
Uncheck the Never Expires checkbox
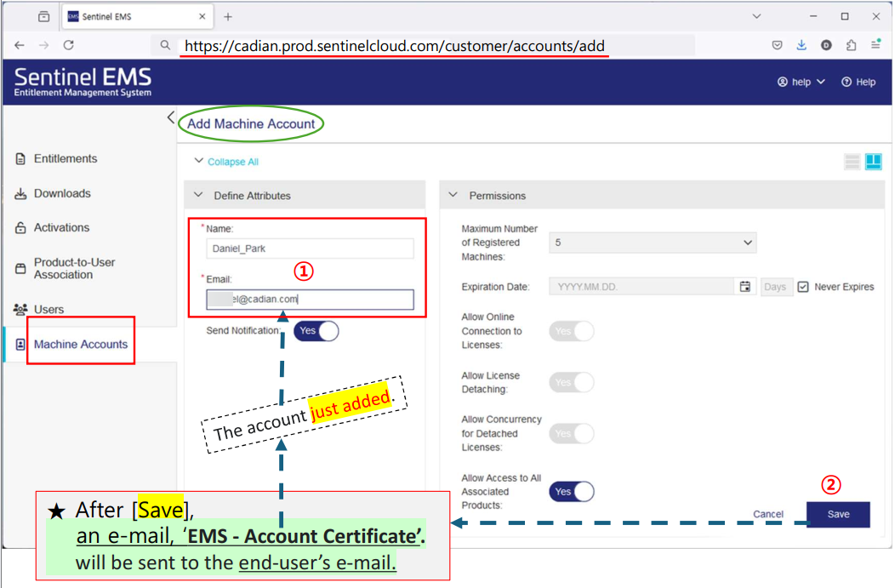803,287
